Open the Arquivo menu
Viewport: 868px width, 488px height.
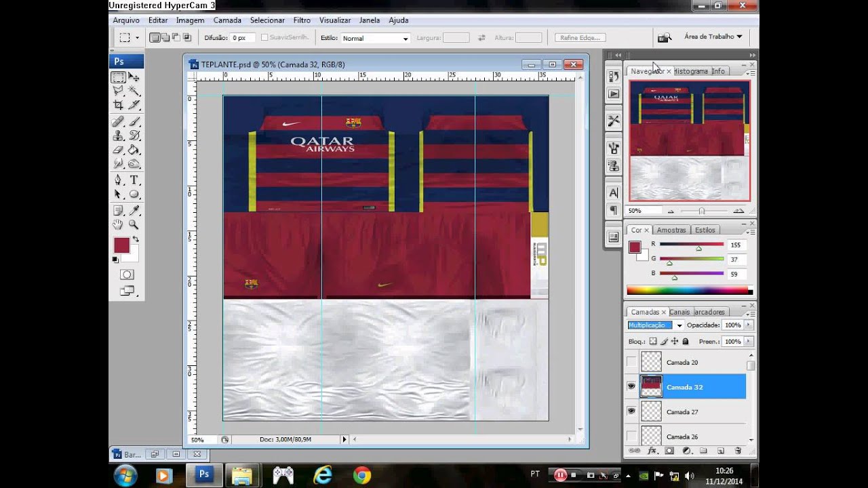pyautogui.click(x=126, y=20)
